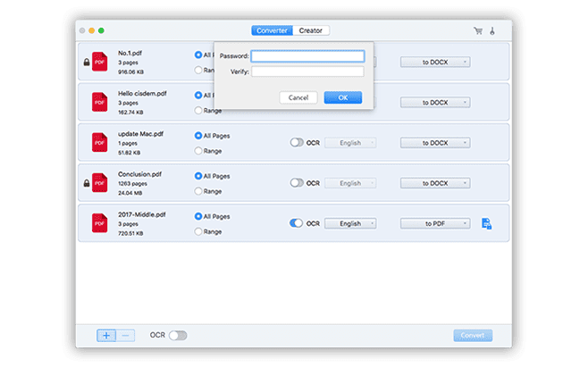
Task: Select Range for 2017-Middle.pdf
Action: [198, 232]
